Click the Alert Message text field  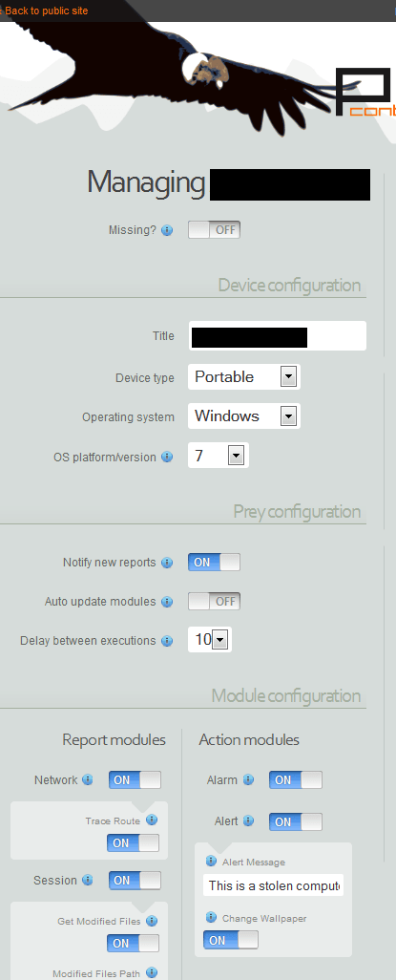coord(274,885)
